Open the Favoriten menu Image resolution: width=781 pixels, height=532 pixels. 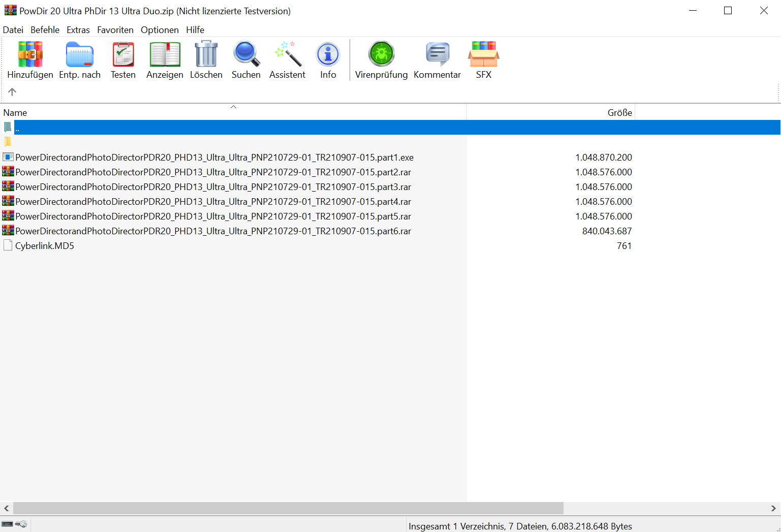pyautogui.click(x=115, y=30)
